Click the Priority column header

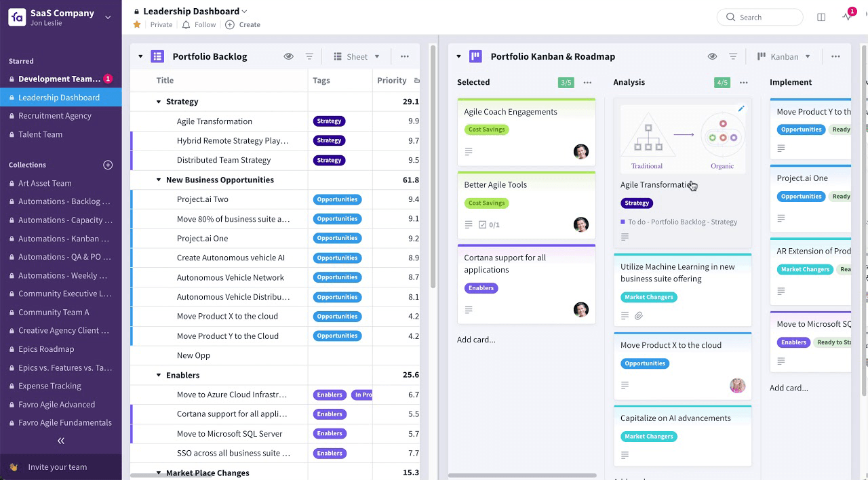tap(392, 80)
